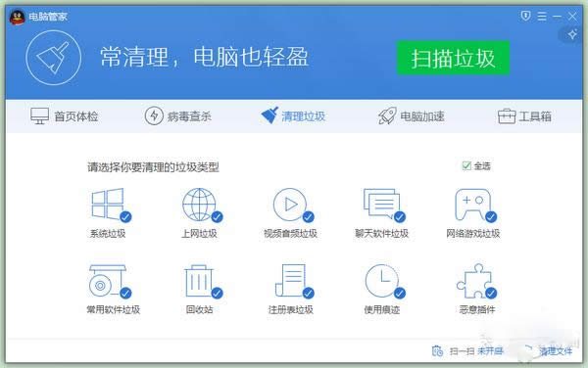
Task: Select the 上网垃圾 globe icon
Action: 199,205
